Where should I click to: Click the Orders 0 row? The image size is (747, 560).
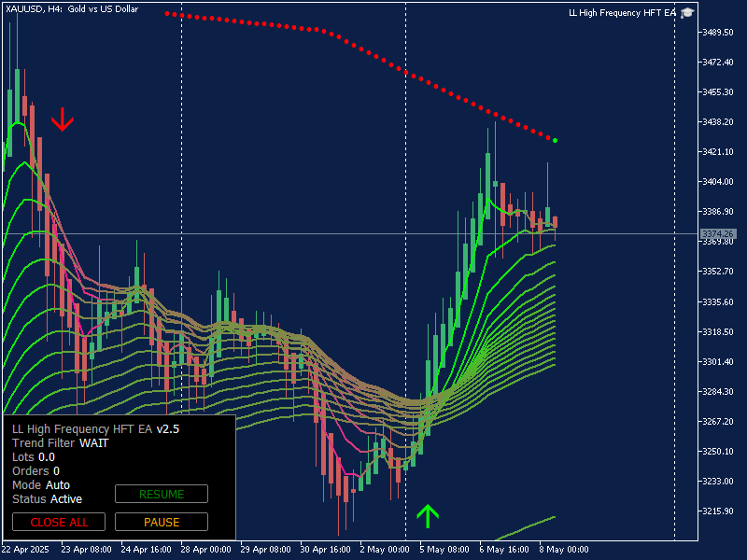tap(35, 471)
